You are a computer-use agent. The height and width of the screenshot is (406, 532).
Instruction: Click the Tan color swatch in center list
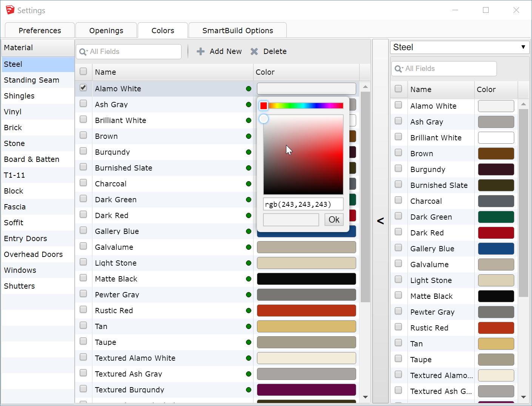(306, 326)
